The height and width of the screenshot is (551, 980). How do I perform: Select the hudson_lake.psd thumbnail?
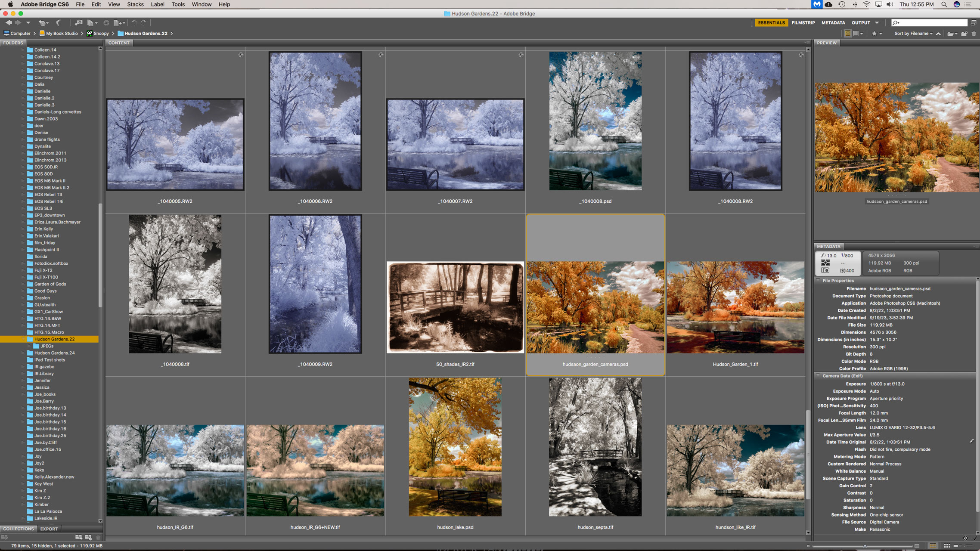[455, 447]
